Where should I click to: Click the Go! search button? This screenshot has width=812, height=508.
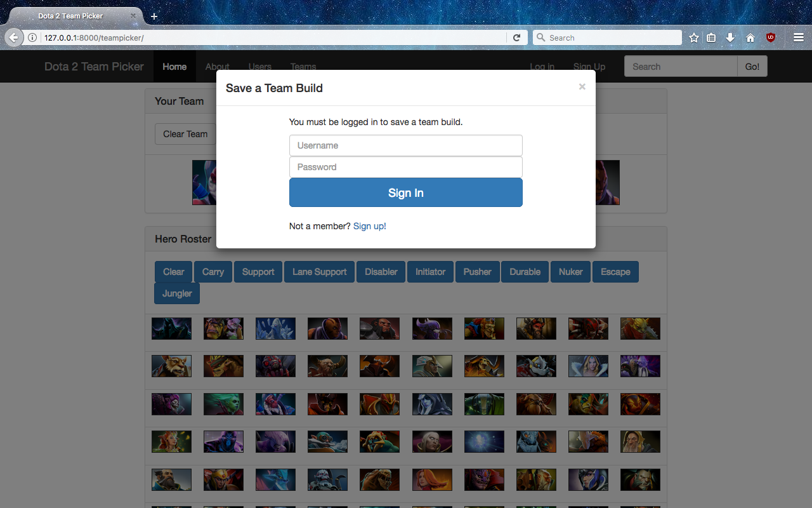[x=752, y=67]
